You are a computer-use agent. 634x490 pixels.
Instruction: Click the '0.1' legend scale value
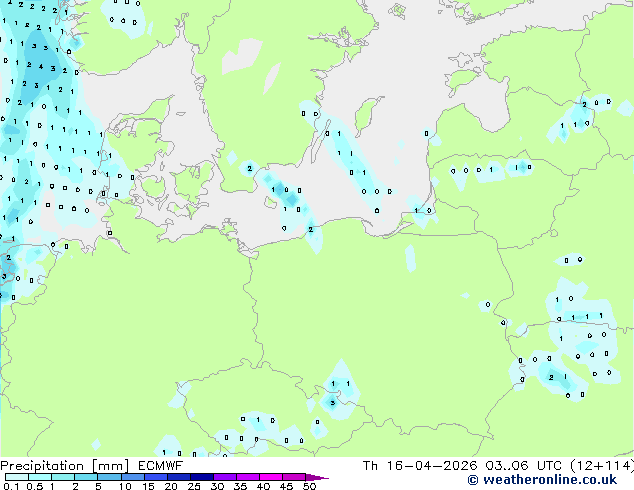(11, 486)
